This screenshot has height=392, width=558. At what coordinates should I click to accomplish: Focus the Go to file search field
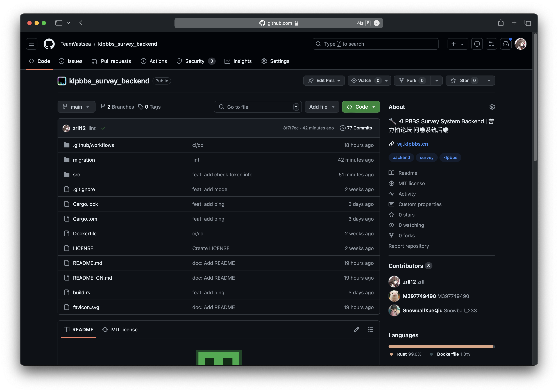[x=258, y=107]
